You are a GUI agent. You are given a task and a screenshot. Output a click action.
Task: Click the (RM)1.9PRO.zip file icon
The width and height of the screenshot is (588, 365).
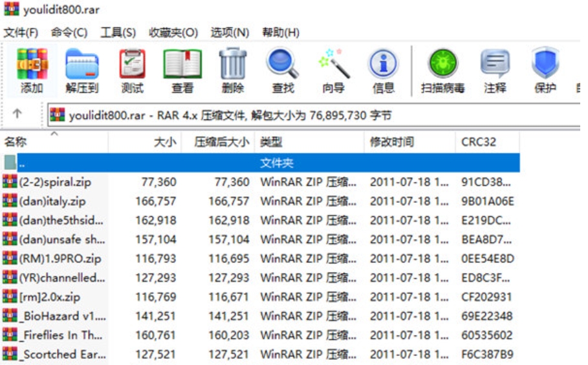(10, 258)
